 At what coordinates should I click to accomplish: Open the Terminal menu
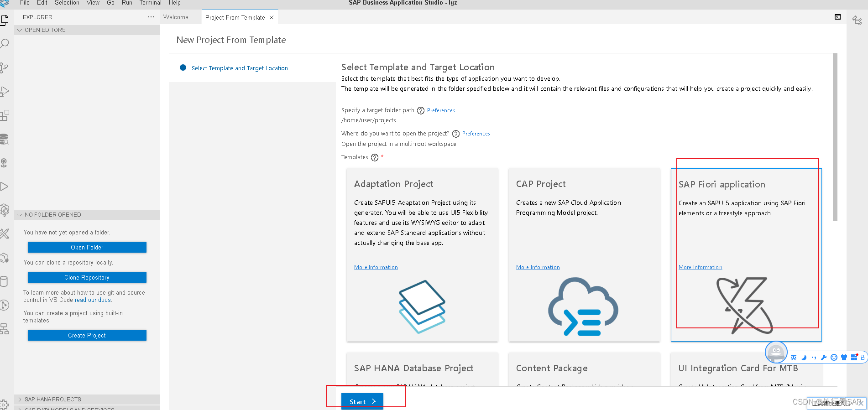click(x=151, y=3)
